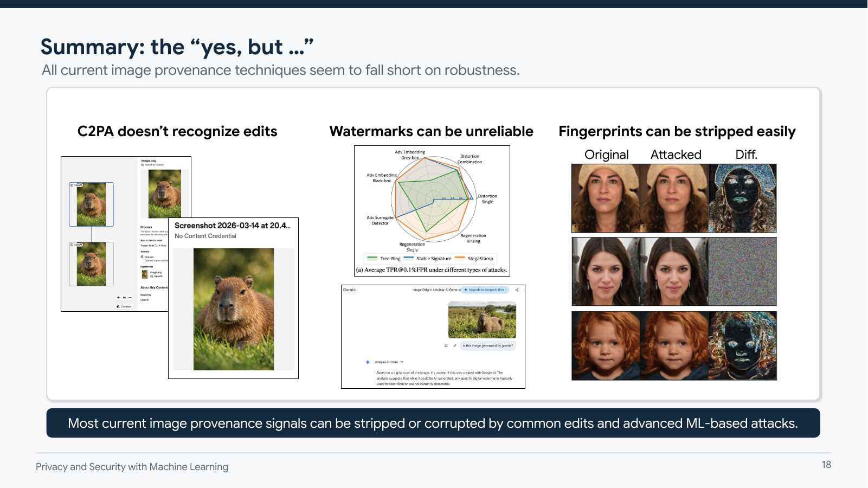Click the zoom in plus icon in C2PA viewer

(118, 297)
